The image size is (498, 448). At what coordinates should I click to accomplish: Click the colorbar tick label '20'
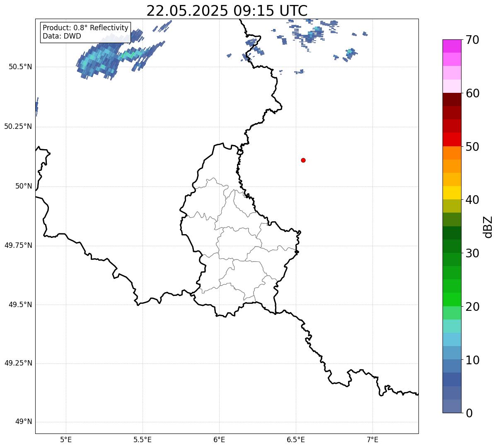pyautogui.click(x=472, y=307)
